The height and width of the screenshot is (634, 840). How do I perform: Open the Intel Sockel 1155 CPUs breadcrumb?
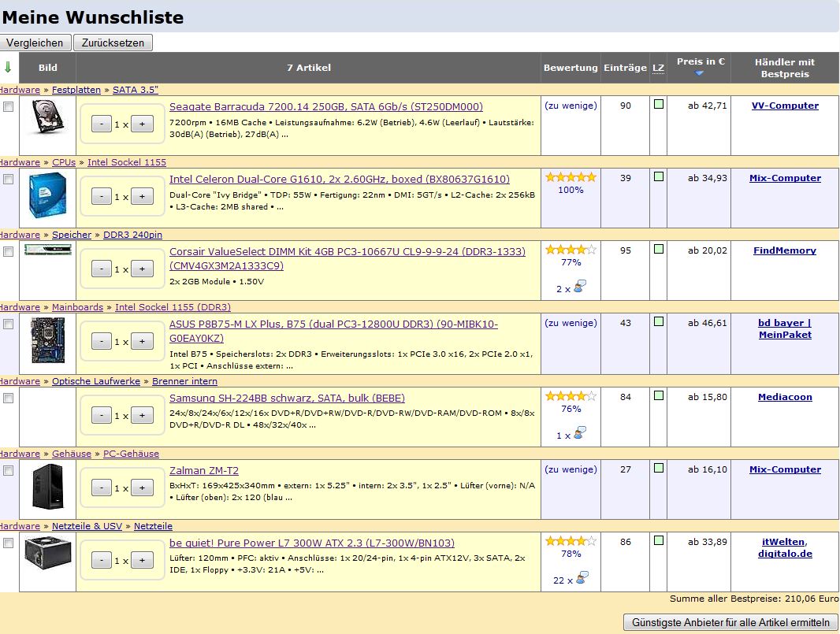click(127, 162)
